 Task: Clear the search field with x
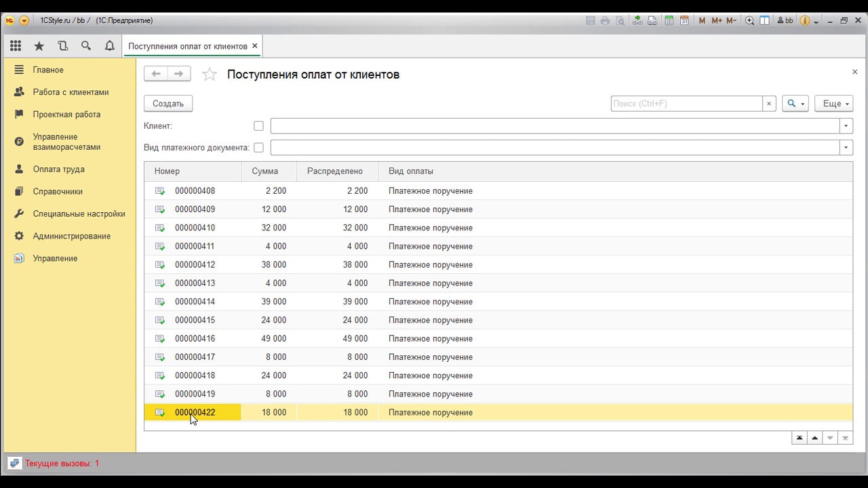pyautogui.click(x=769, y=104)
